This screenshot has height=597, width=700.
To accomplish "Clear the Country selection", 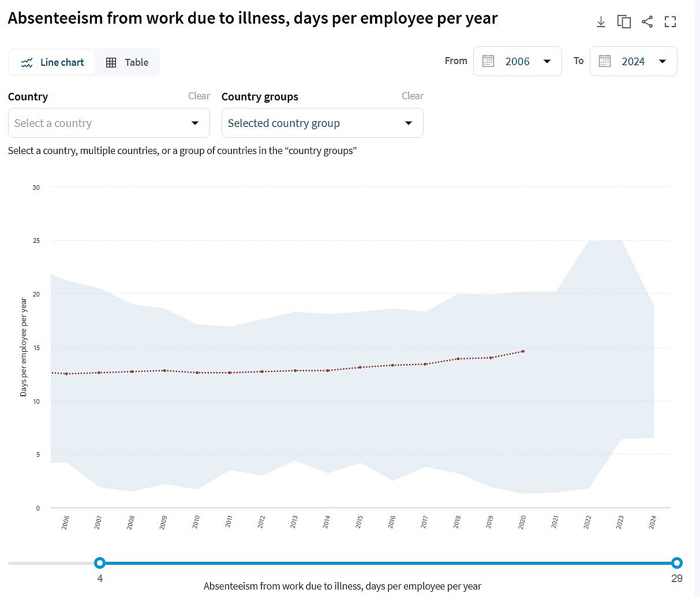I will 199,96.
